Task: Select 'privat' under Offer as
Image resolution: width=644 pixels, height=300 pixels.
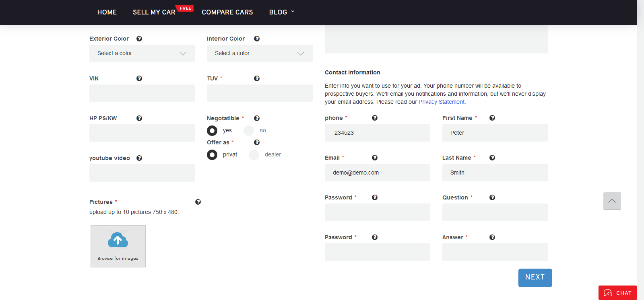Action: pos(212,155)
